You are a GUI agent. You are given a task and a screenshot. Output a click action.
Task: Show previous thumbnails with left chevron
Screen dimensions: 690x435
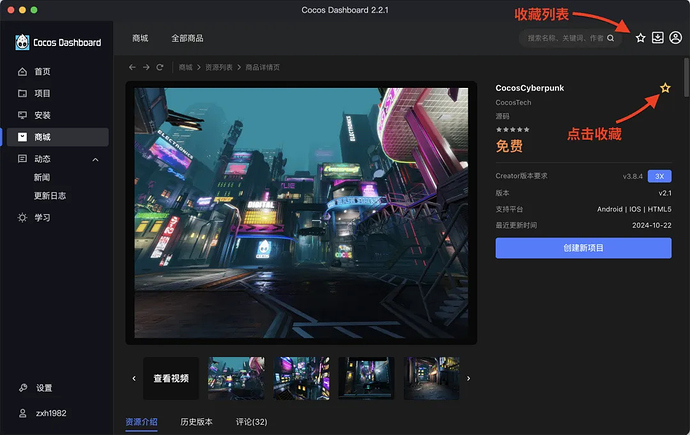point(134,378)
